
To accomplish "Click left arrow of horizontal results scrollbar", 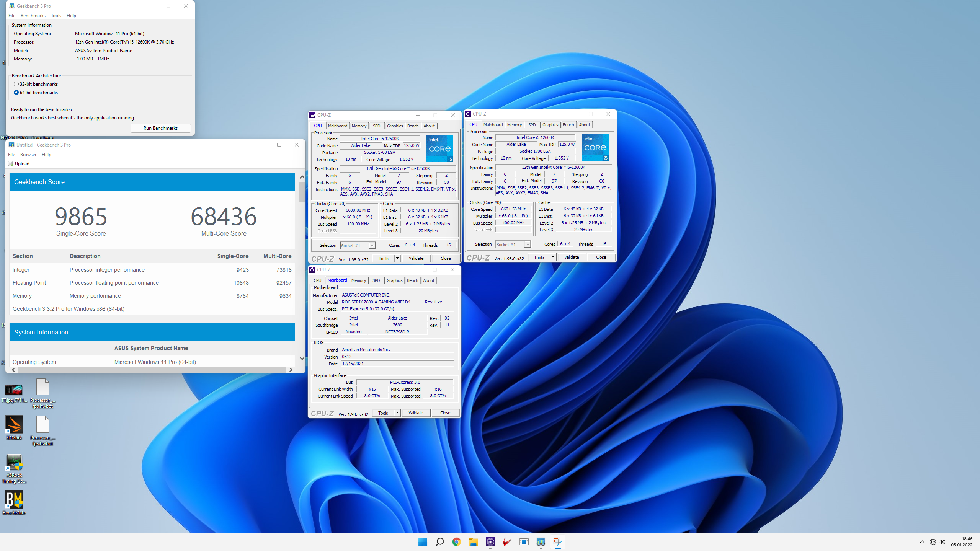I will [14, 370].
